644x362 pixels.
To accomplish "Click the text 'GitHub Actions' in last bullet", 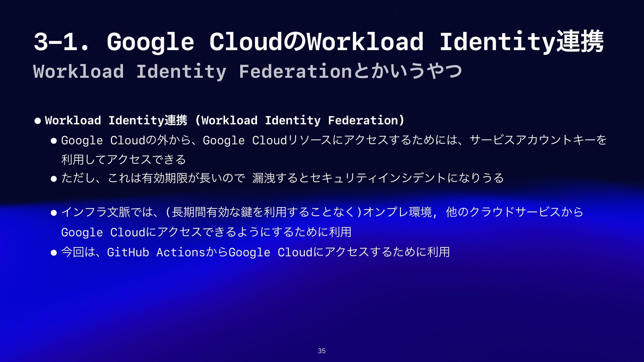I will [x=156, y=252].
